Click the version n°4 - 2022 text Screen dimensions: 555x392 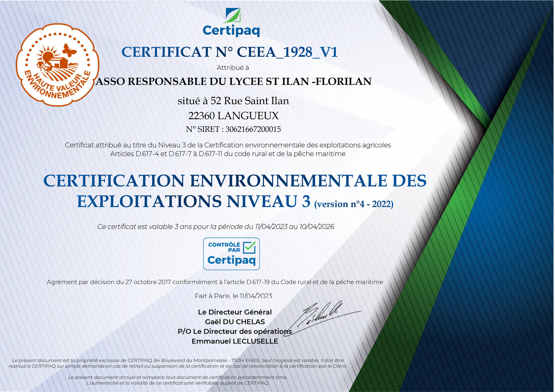point(354,204)
